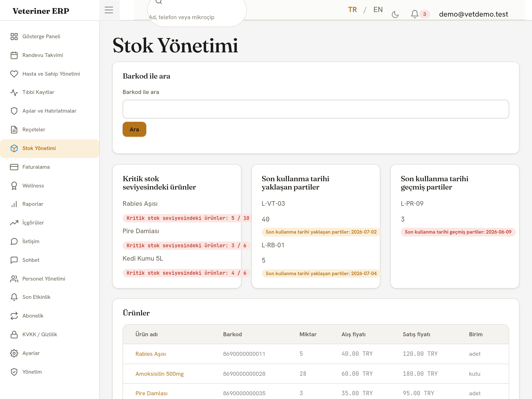
Task: Click barcode 8690000000011
Action: click(244, 354)
